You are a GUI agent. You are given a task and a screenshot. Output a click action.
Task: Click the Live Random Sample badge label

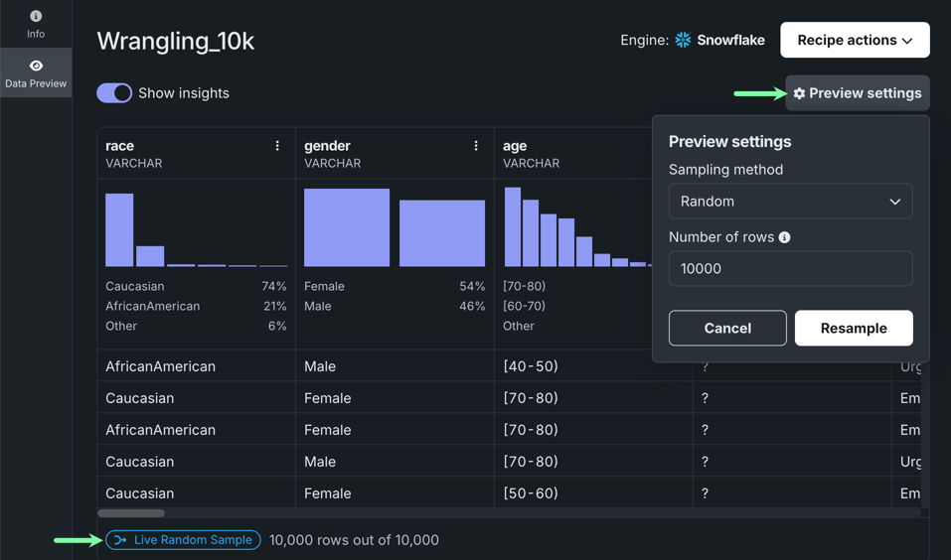[193, 540]
